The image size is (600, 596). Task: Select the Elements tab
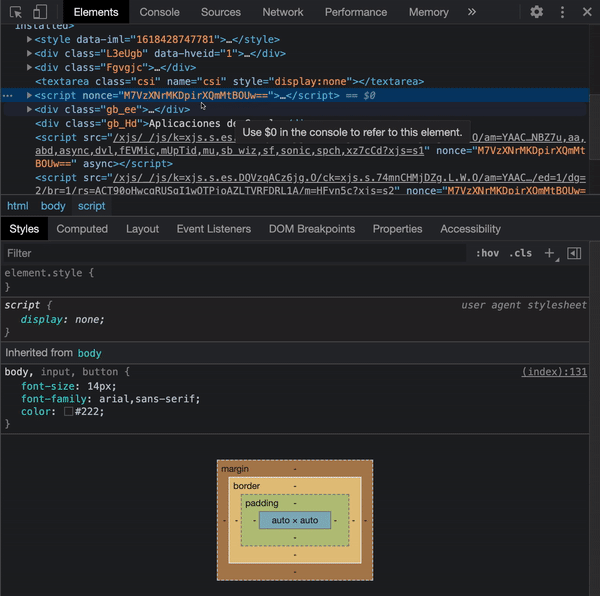click(96, 12)
